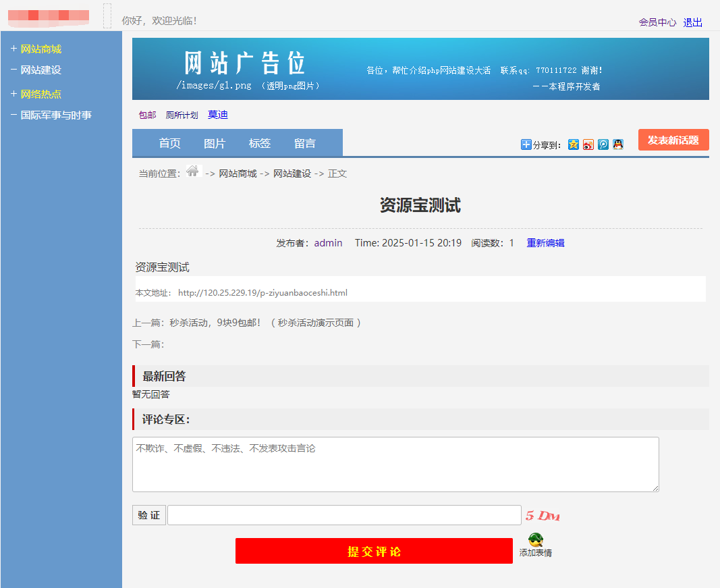Image resolution: width=720 pixels, height=588 pixels.
Task: Expand the 网站商城 sidebar category
Action: tap(40, 49)
